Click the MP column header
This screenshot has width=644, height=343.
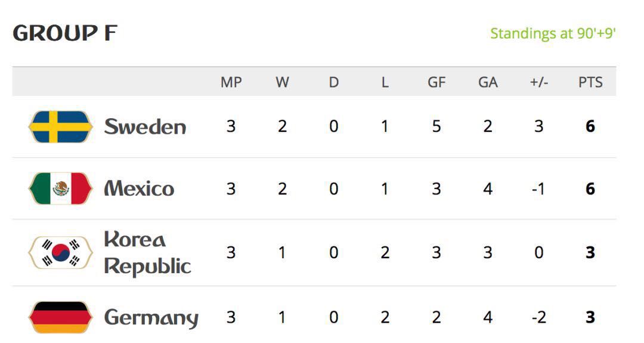pos(231,82)
